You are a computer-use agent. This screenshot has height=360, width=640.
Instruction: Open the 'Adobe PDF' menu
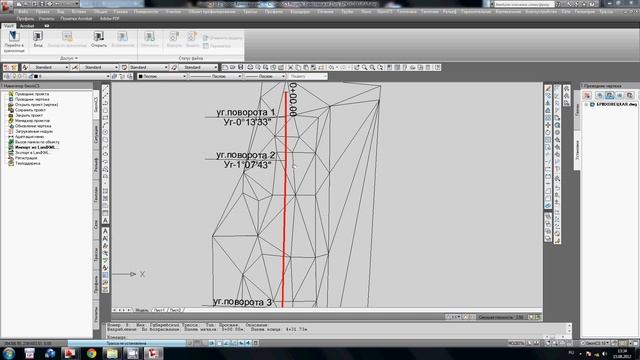click(109, 19)
